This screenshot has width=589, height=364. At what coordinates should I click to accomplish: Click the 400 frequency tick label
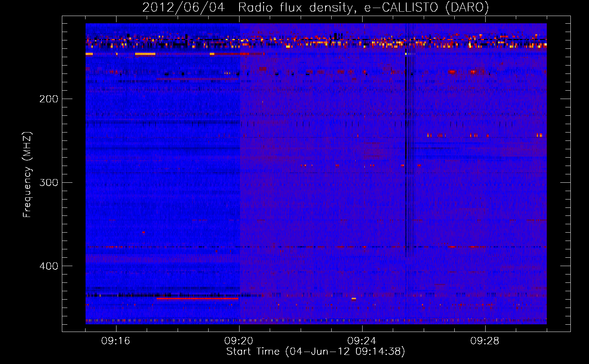(x=49, y=266)
